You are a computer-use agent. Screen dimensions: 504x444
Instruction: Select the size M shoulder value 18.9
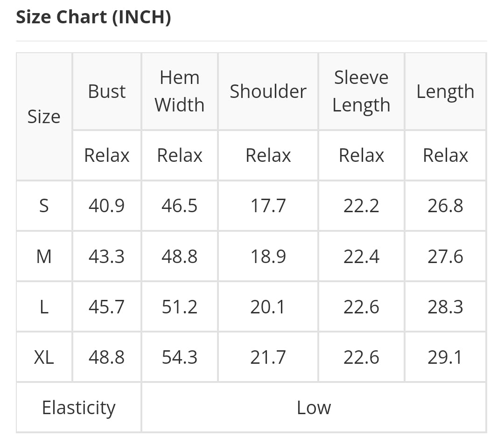pyautogui.click(x=268, y=257)
